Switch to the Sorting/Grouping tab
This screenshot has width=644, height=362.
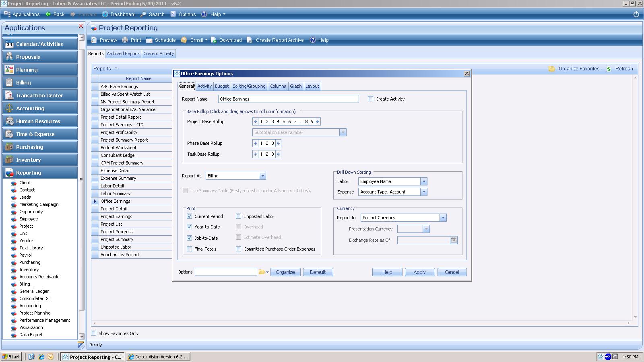pos(249,86)
